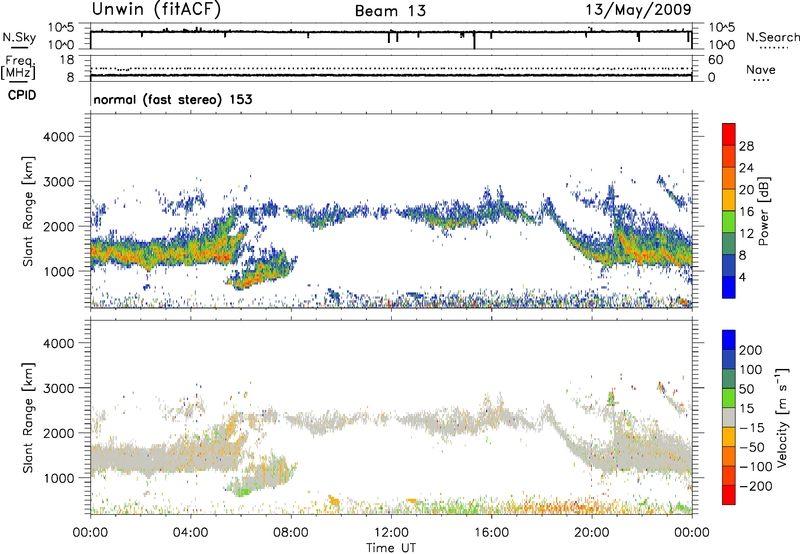The image size is (800, 554).
Task: Click the 'CPID' label
Action: coord(22,95)
